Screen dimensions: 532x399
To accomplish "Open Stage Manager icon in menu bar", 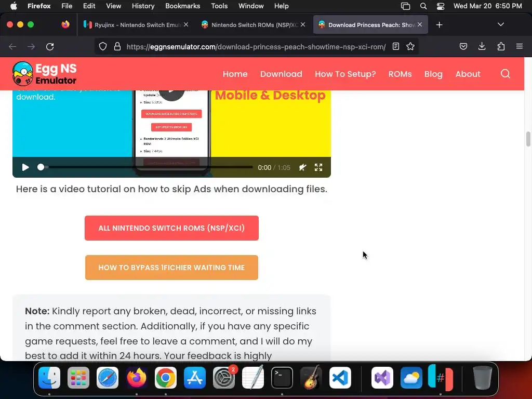I will [405, 6].
